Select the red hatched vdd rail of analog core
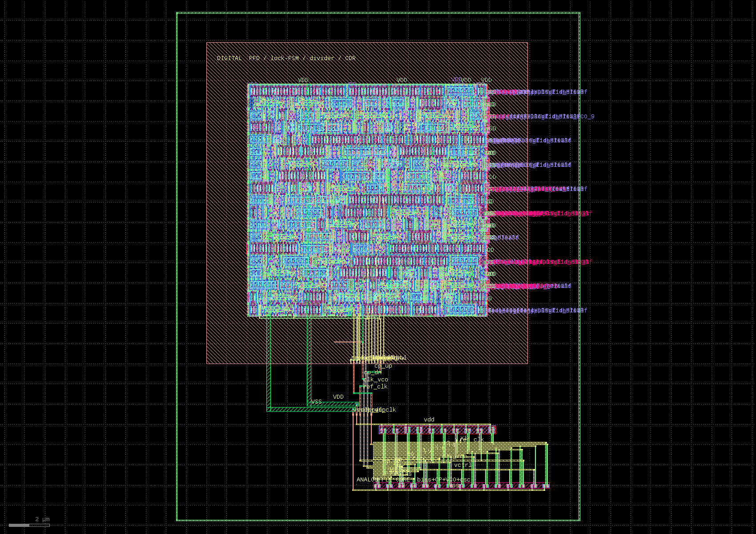756x534 pixels. point(437,430)
